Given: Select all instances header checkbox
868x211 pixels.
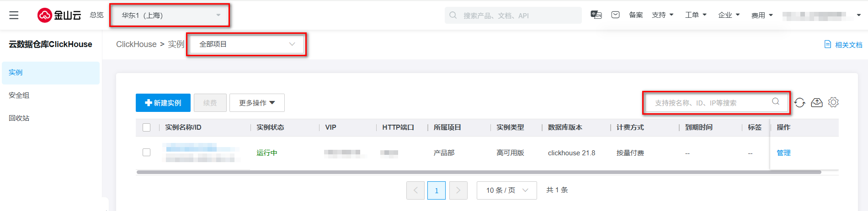Looking at the screenshot, I should (147, 127).
